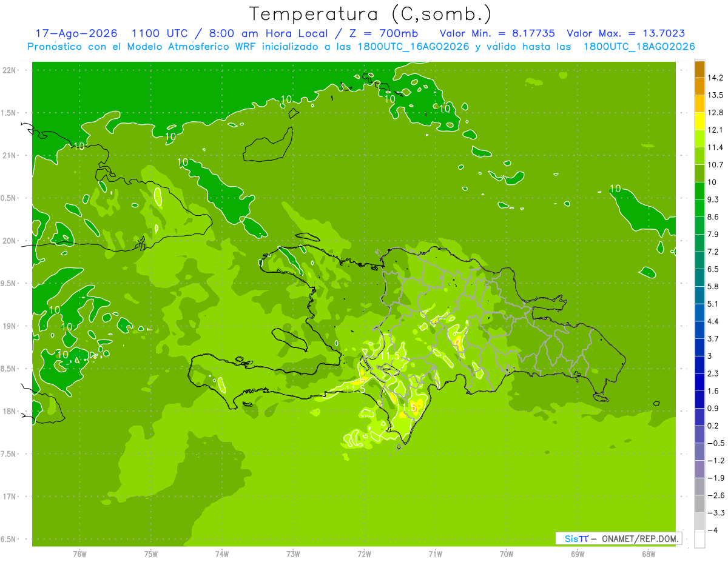Click the '75W' longitude label
Image resolution: width=728 pixels, height=562 pixels.
click(x=151, y=554)
